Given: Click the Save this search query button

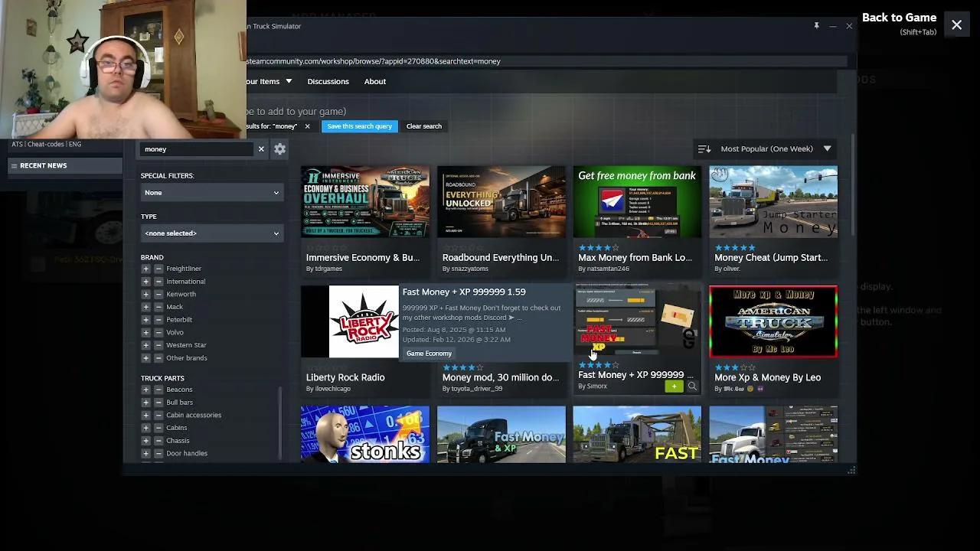Looking at the screenshot, I should [x=359, y=126].
